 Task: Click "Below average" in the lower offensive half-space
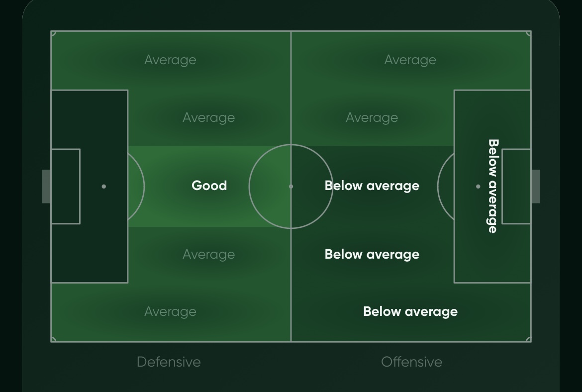point(372,255)
